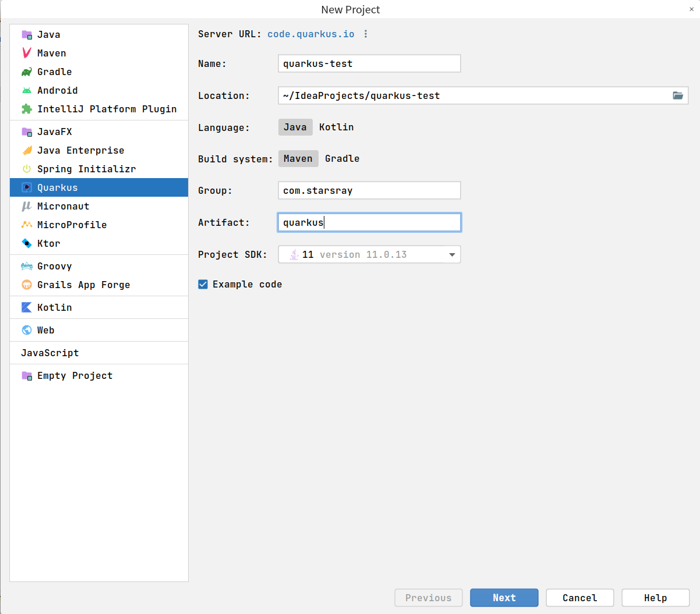Screen dimensions: 700x614
Task: Click the Next button
Action: pos(504,598)
